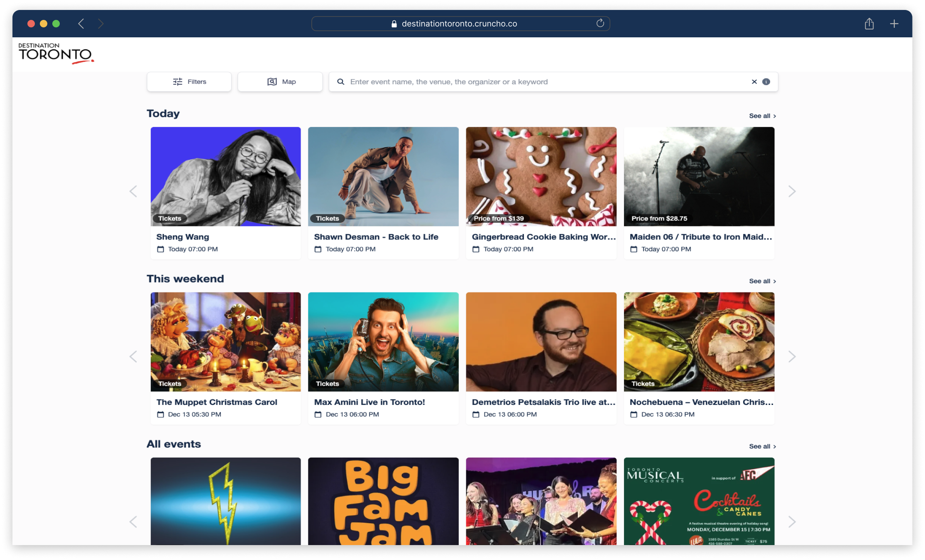Screen dimensions: 925x560
Task: Clear search with the X icon
Action: click(754, 82)
